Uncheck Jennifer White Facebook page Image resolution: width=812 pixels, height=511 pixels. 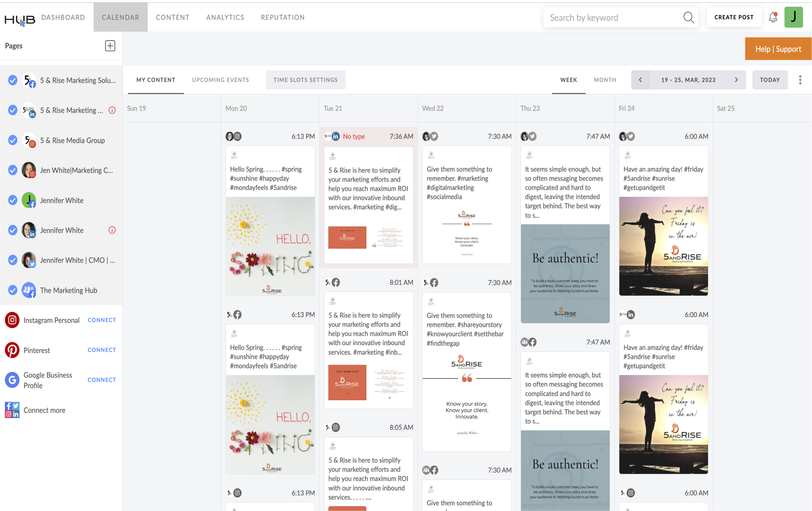[13, 200]
